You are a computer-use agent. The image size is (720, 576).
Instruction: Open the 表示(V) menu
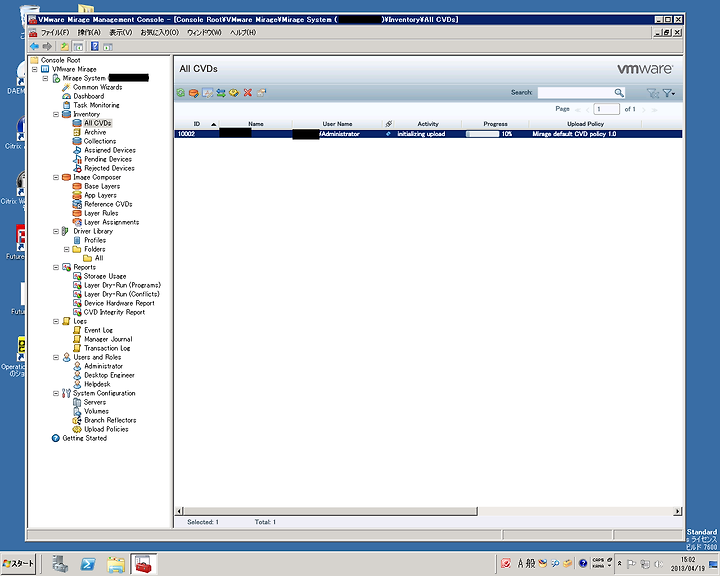click(x=120, y=33)
